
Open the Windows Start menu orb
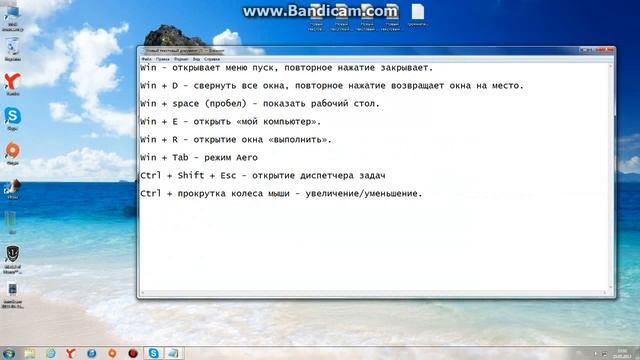(x=9, y=353)
